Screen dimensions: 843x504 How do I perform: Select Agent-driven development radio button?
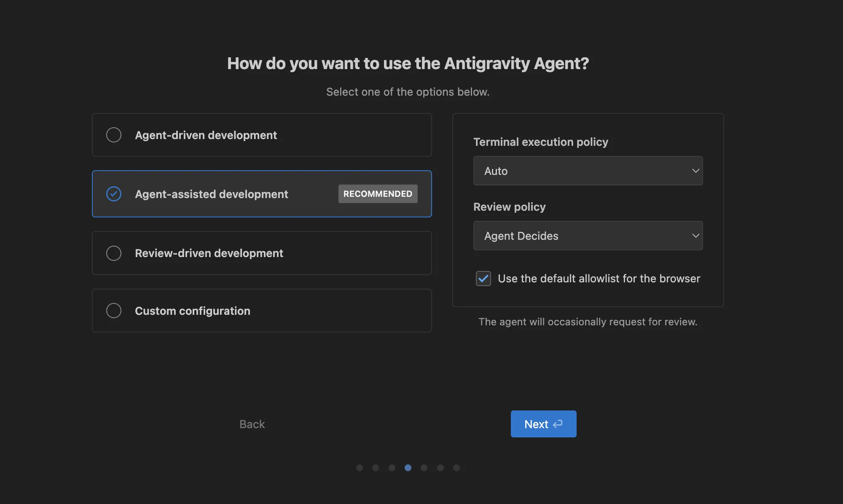[x=114, y=135]
